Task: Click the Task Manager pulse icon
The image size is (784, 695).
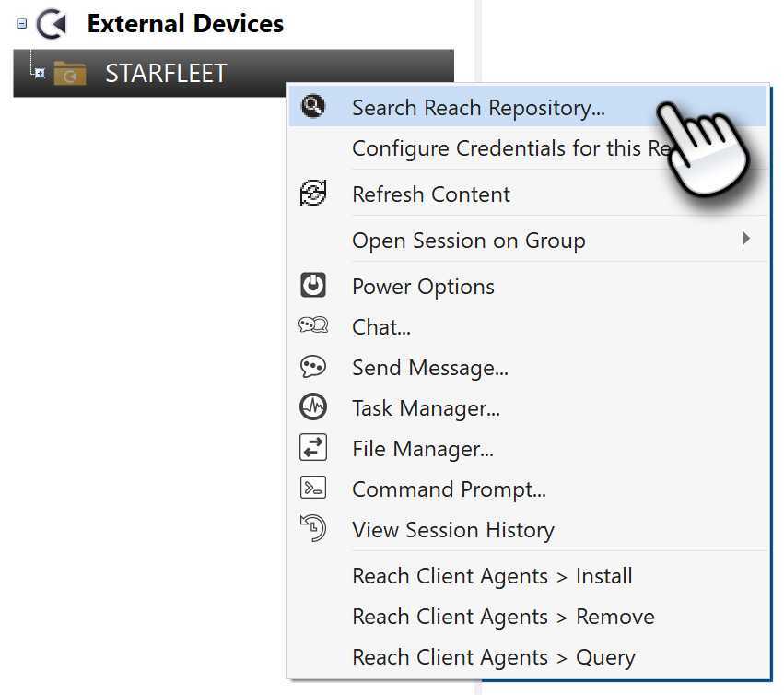Action: pos(313,407)
